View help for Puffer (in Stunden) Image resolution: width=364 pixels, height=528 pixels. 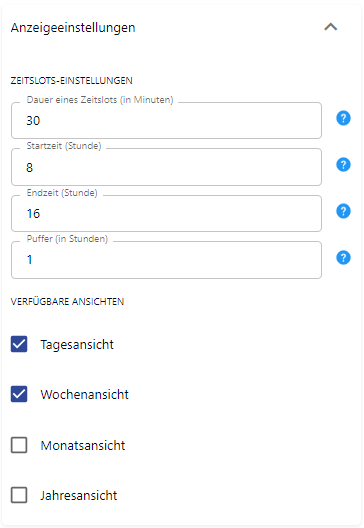pyautogui.click(x=343, y=258)
